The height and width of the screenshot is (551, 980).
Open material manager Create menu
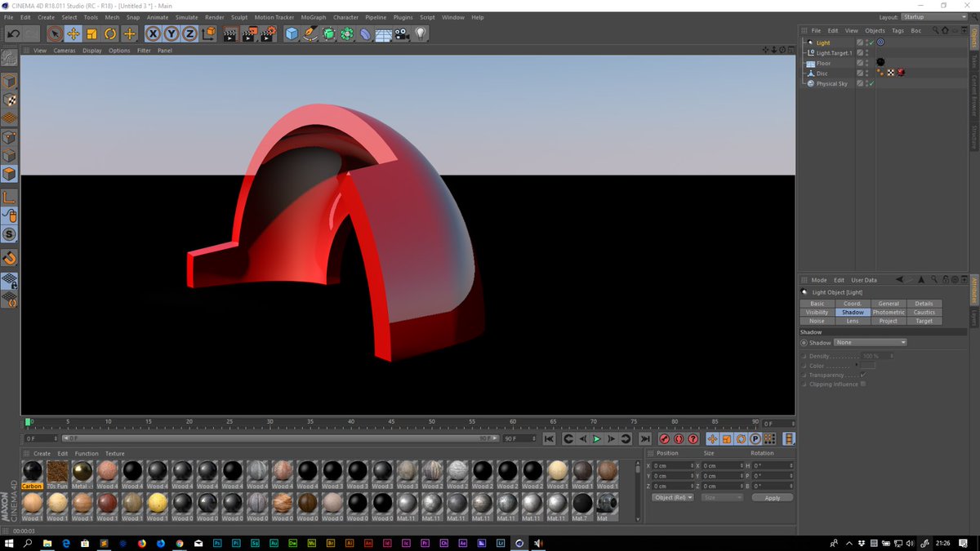(42, 454)
